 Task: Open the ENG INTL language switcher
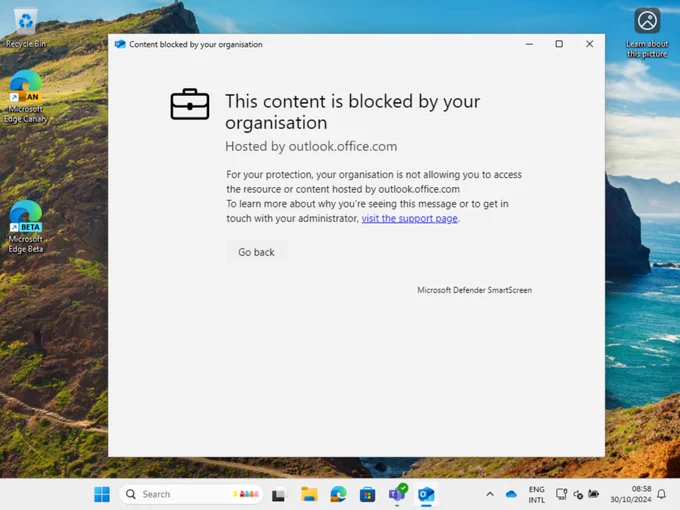(x=536, y=494)
